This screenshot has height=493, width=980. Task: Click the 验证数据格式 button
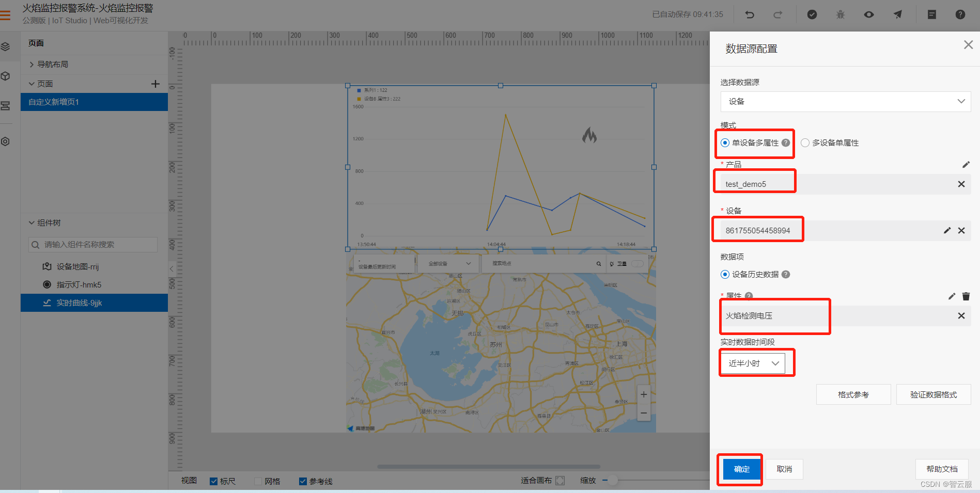point(934,394)
